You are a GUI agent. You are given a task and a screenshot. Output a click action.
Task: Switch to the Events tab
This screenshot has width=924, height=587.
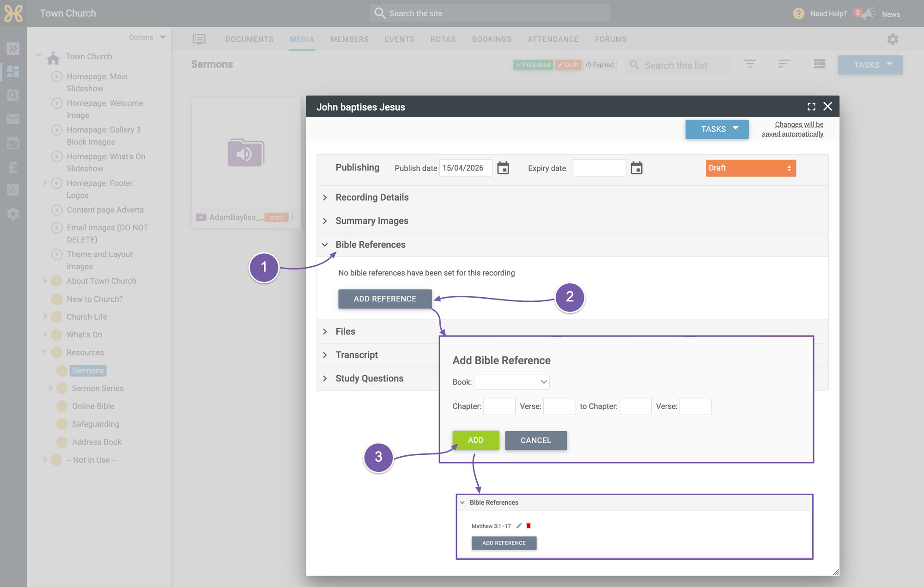coord(399,39)
